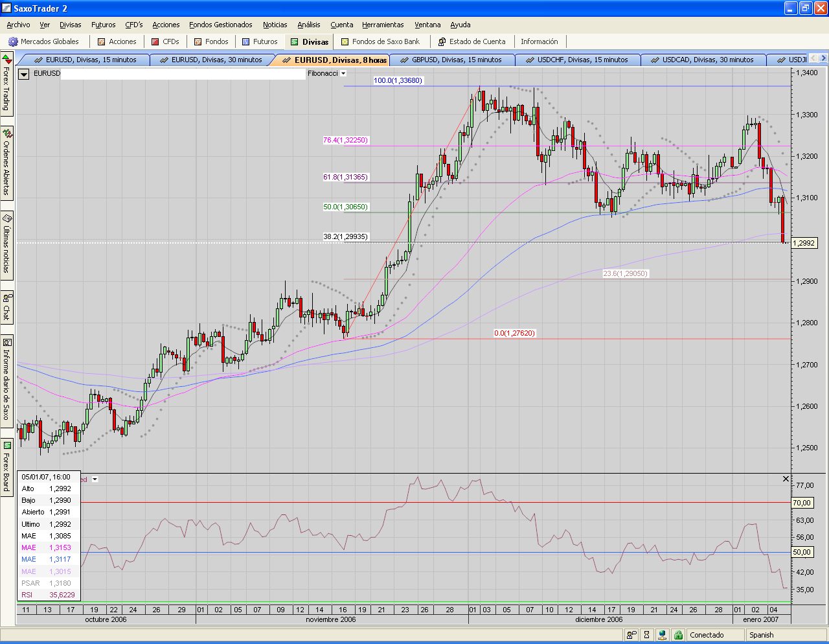Open the Forex Trading side panel
Screen dimensions: 829x644
pyautogui.click(x=6, y=84)
